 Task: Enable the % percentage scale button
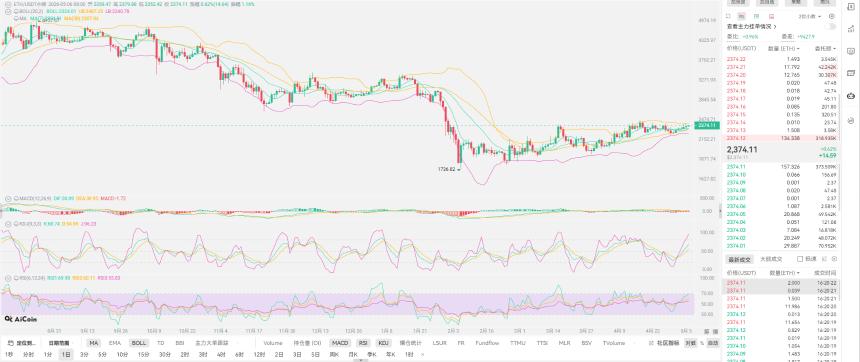[x=701, y=343]
